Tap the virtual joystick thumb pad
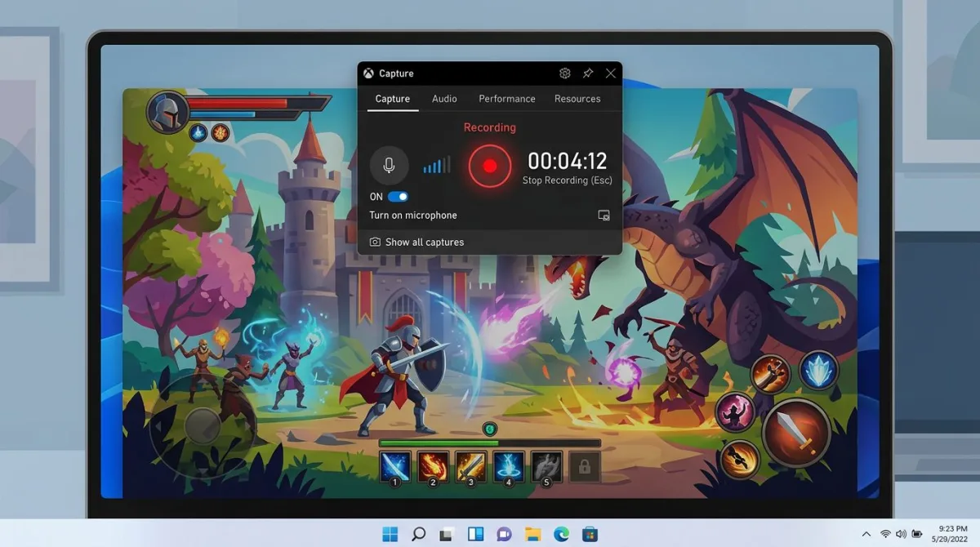The image size is (980, 547). [x=202, y=425]
